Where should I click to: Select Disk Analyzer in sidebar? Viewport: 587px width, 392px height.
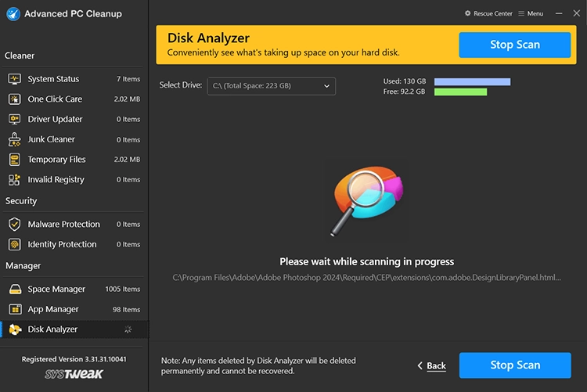pyautogui.click(x=52, y=329)
